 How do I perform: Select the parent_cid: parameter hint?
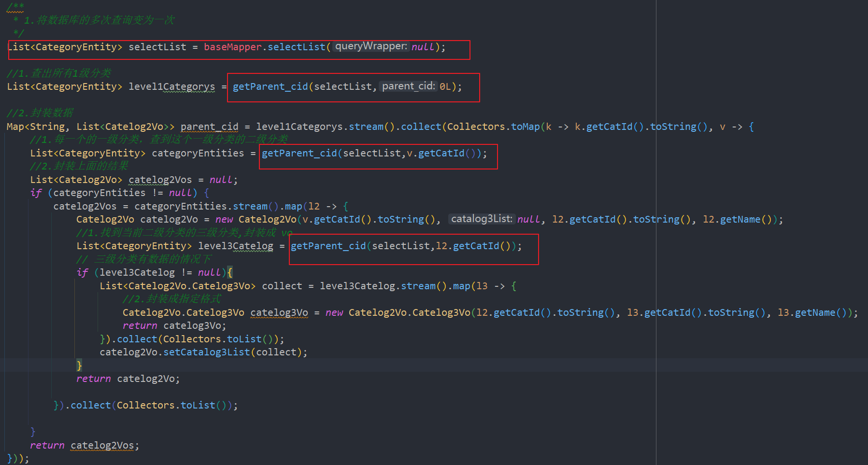409,86
